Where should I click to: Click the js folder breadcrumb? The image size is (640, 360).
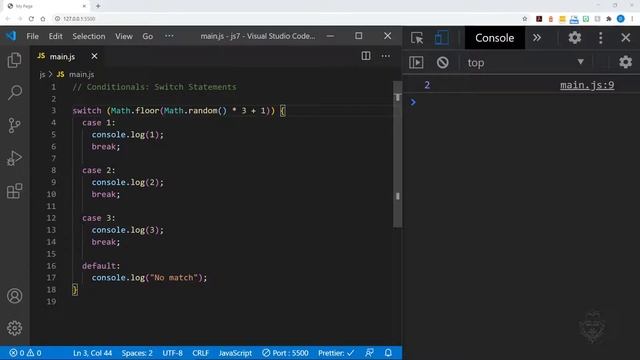42,74
